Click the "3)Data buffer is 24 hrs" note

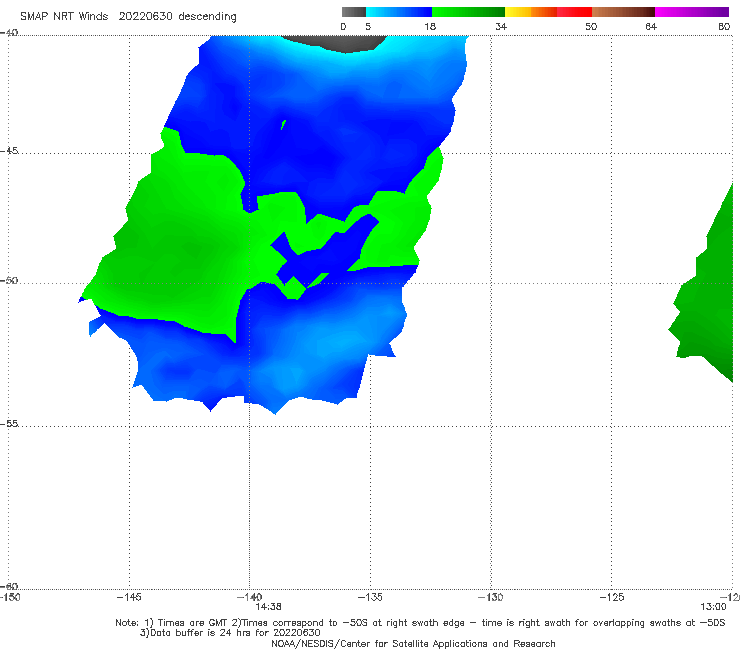230,633
